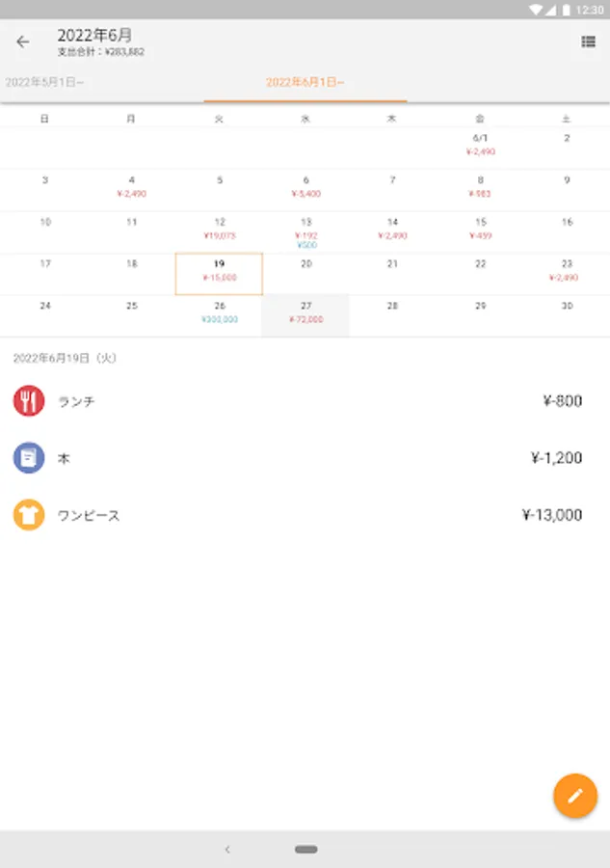Image resolution: width=610 pixels, height=868 pixels.
Task: Select June 19 in the calendar
Action: tap(219, 274)
